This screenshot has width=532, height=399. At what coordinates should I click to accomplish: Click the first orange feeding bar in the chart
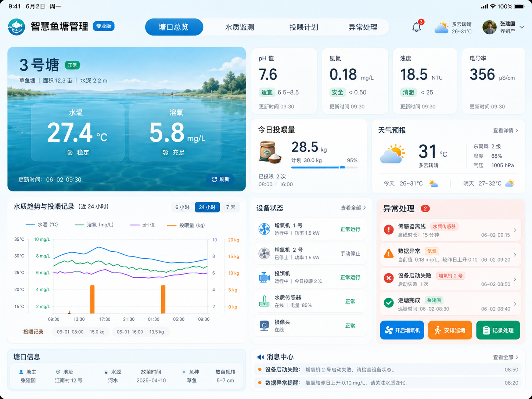pos(92,299)
